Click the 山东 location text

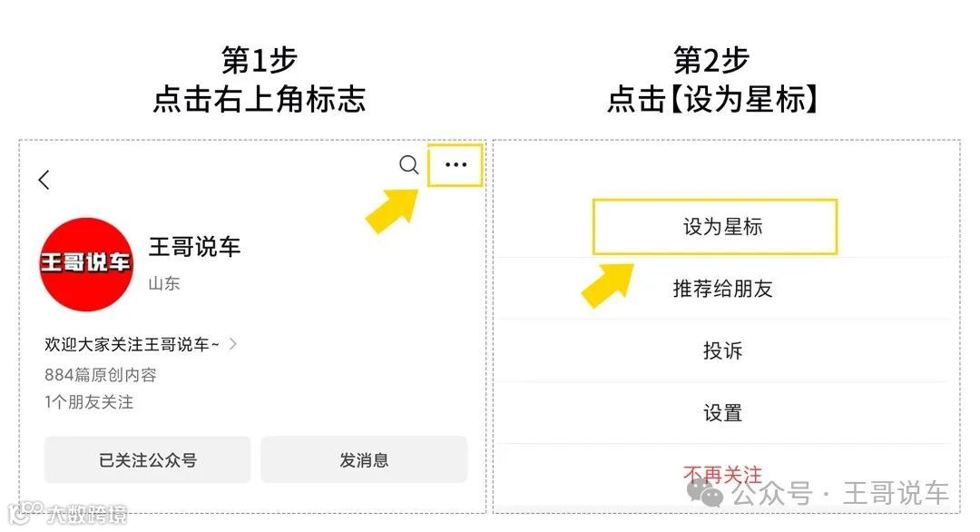[163, 283]
